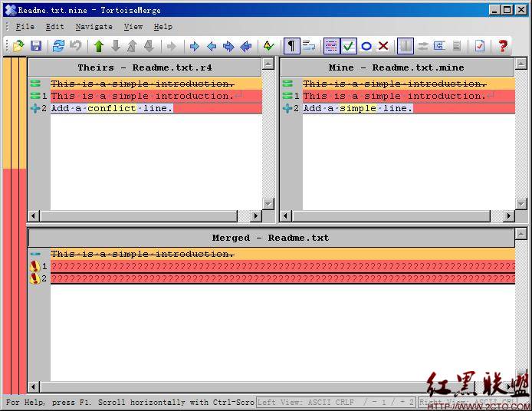Click the warning icon on Merged line 2
532x411 pixels.
(x=34, y=278)
